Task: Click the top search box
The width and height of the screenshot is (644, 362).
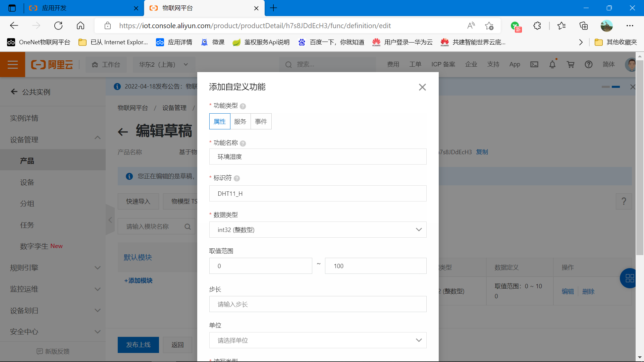Action: click(x=327, y=64)
